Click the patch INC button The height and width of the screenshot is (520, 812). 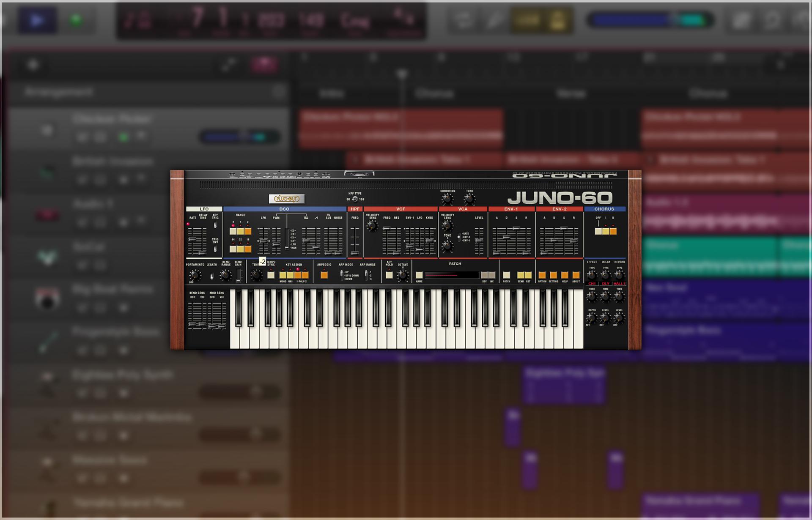click(x=492, y=275)
